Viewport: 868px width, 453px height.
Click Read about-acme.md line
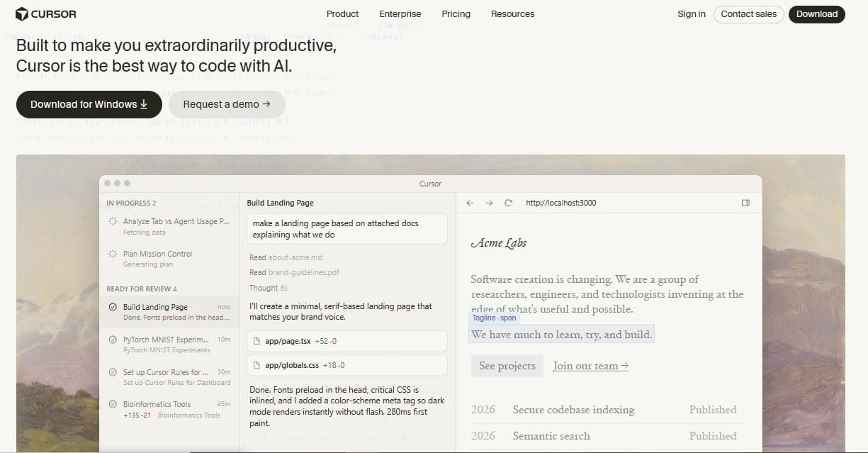(286, 257)
